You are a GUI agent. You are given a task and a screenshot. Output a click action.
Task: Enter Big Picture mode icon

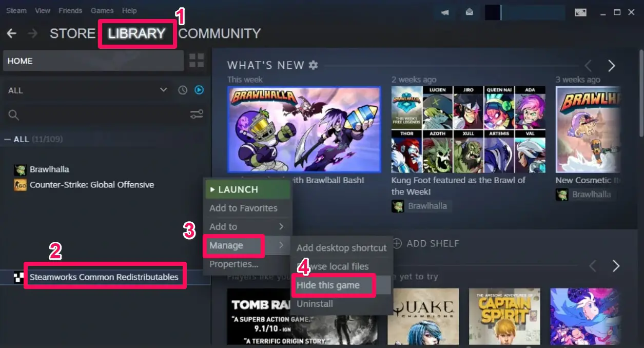click(x=580, y=12)
